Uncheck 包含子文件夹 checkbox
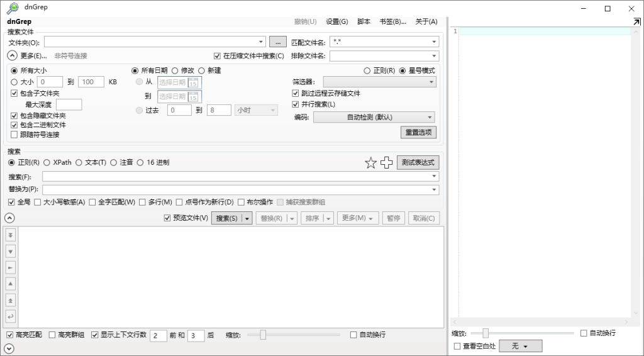This screenshot has width=644, height=356. coord(14,94)
